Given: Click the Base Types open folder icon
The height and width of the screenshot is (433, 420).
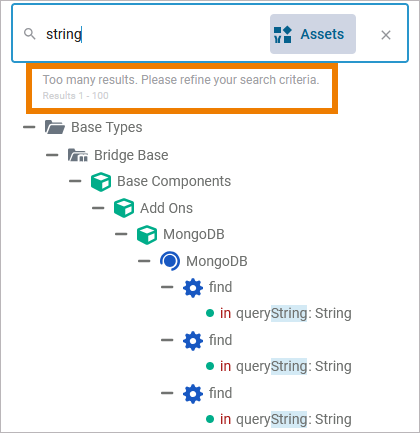Looking at the screenshot, I should pyautogui.click(x=55, y=127).
